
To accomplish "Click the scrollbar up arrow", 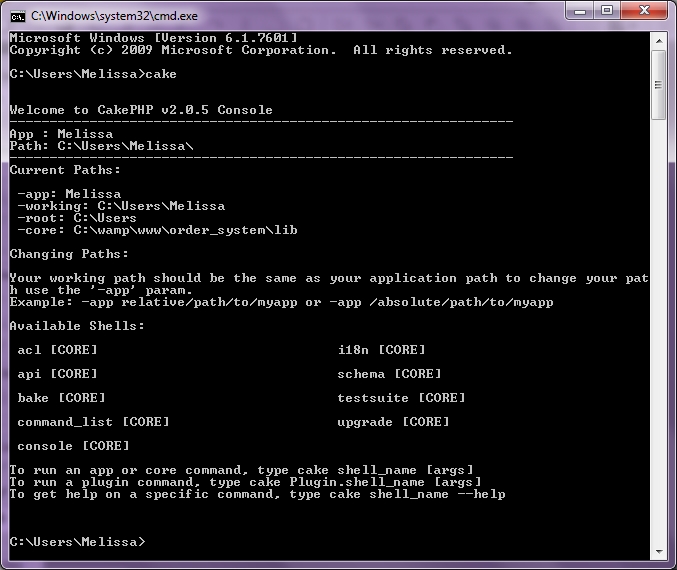I will tap(659, 41).
